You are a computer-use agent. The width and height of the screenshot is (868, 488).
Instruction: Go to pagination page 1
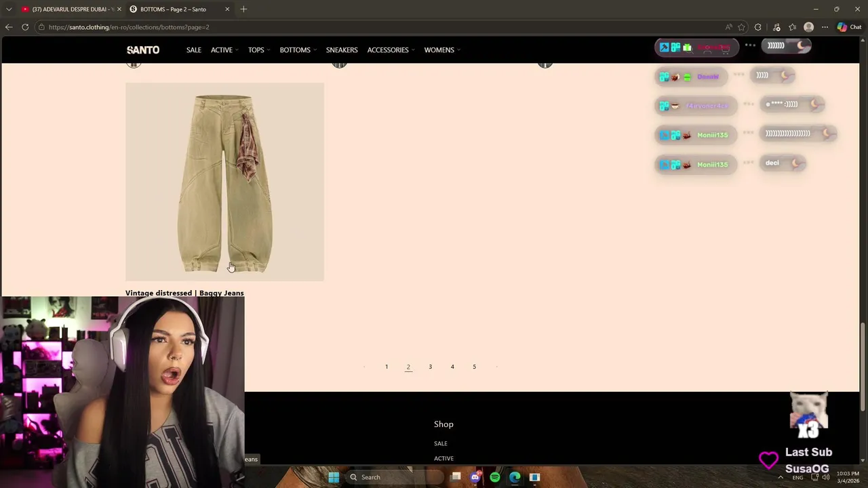[387, 367]
